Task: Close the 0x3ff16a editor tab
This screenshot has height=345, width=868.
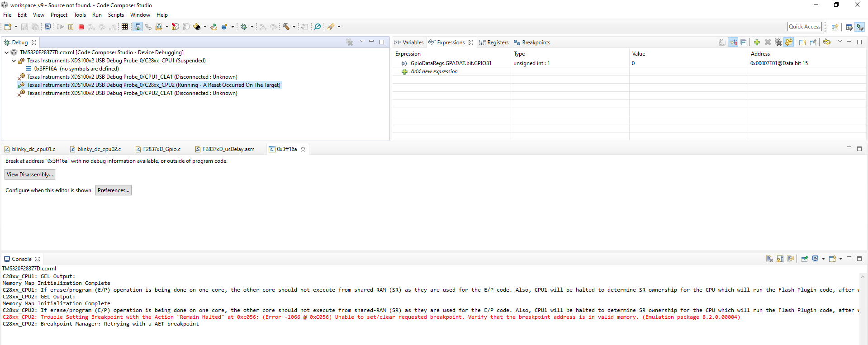Action: [x=303, y=149]
